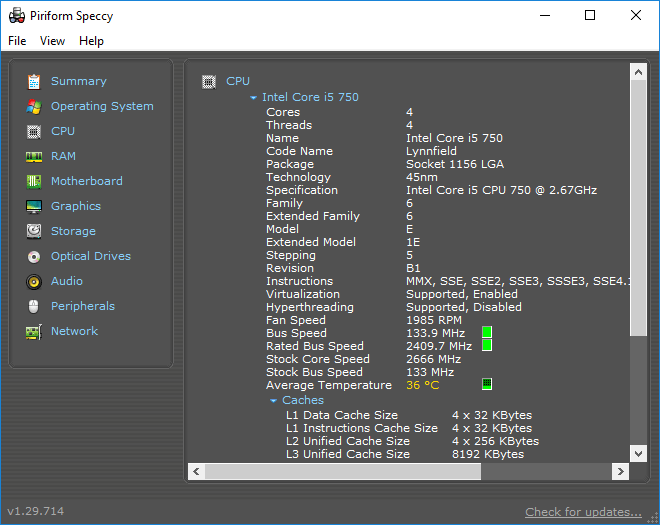660x525 pixels.
Task: Click the L1 Data Cache Size label
Action: pos(342,415)
